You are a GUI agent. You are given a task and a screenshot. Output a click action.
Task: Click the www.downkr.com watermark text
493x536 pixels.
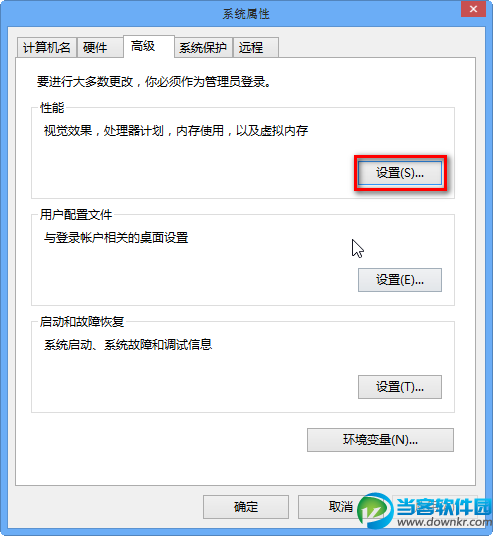444,522
